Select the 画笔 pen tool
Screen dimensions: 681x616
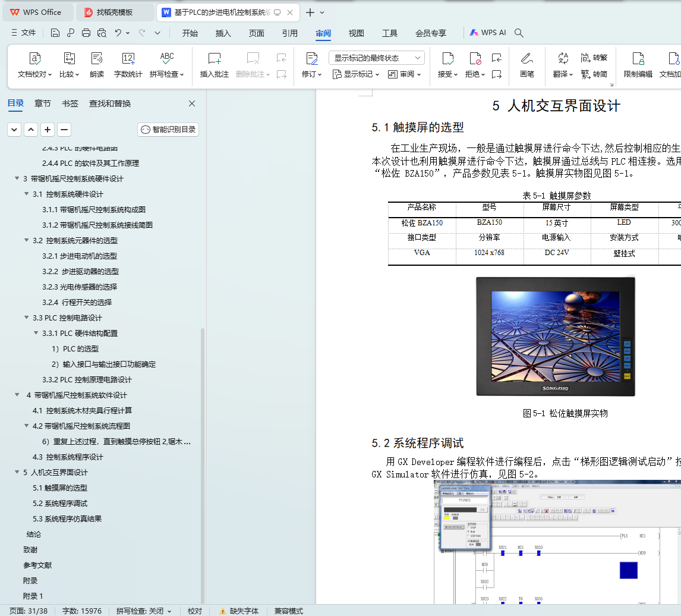coord(527,65)
